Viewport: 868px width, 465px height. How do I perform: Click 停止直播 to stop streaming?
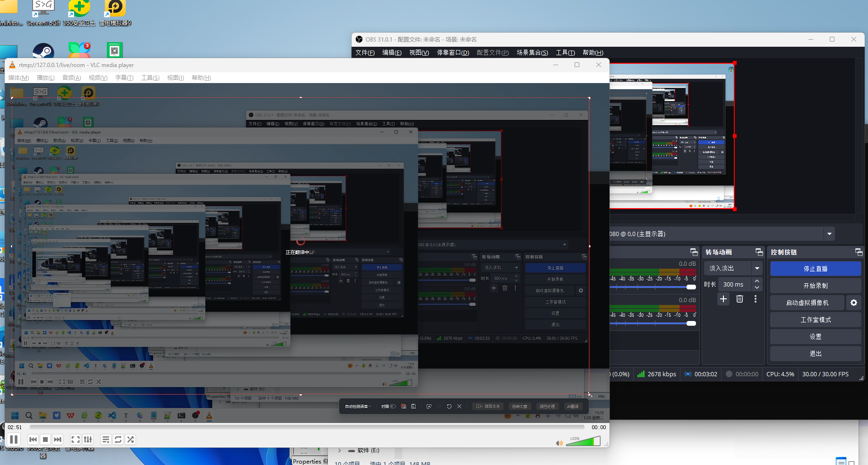click(816, 269)
